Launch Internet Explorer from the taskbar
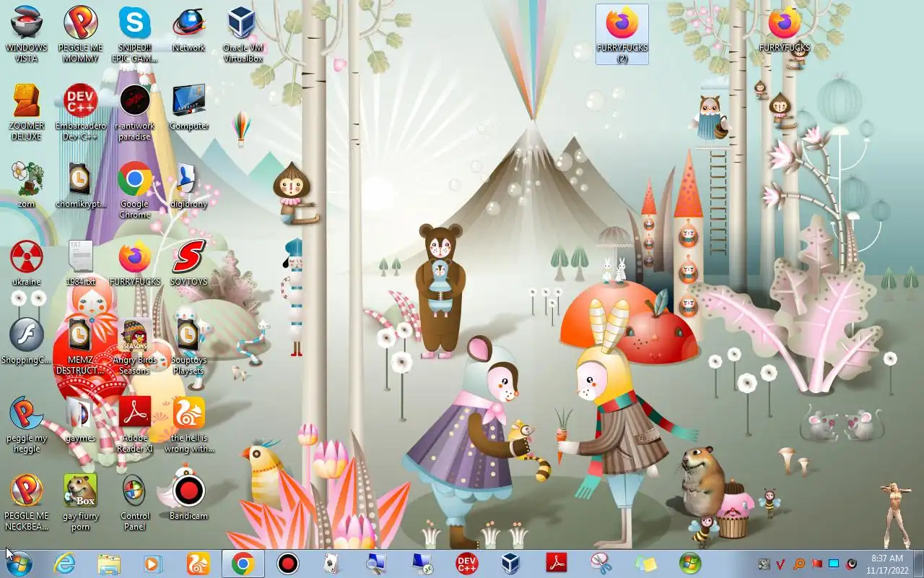This screenshot has width=924, height=578. point(65,564)
